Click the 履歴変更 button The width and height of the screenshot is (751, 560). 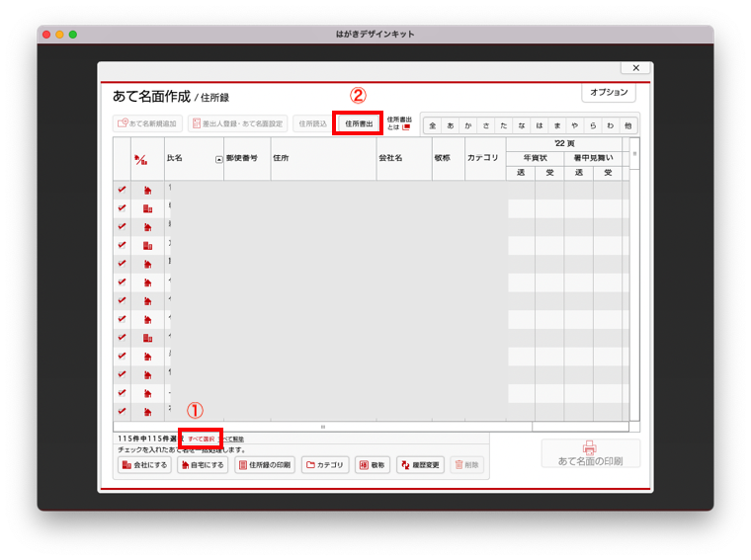(421, 465)
